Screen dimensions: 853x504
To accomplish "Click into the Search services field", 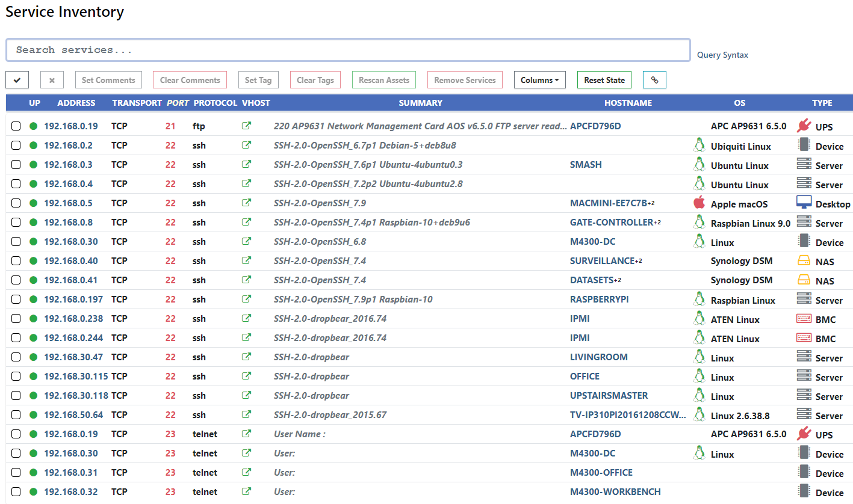I will (347, 50).
